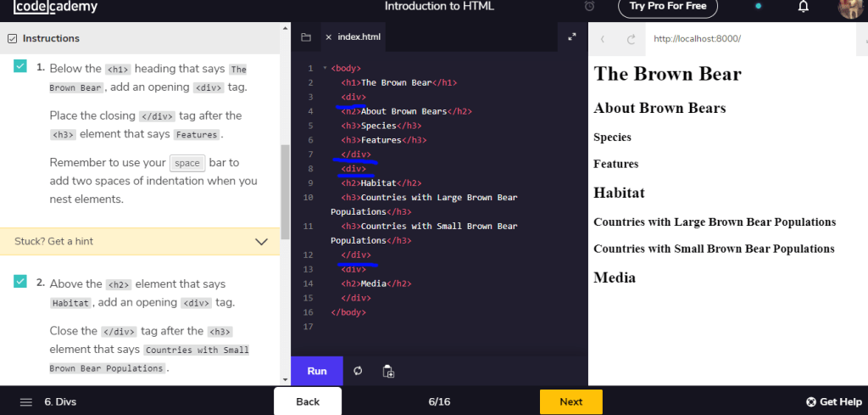
Task: Go to the Next exercise
Action: coord(570,401)
